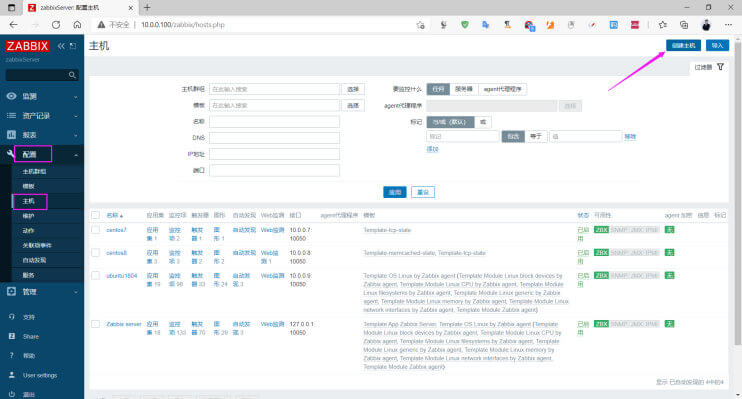The height and width of the screenshot is (399, 742).
Task: Click the green ZBX badge for Zabbix server
Action: point(601,324)
